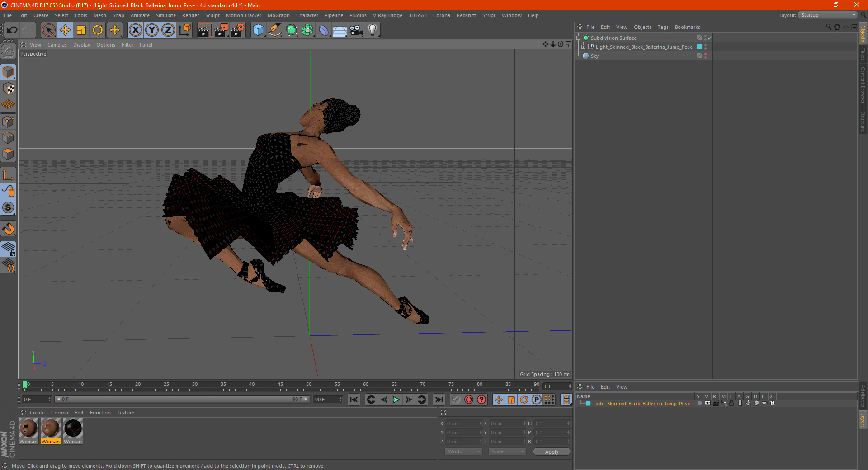Click the Apply button
This screenshot has width=868, height=470.
click(552, 452)
